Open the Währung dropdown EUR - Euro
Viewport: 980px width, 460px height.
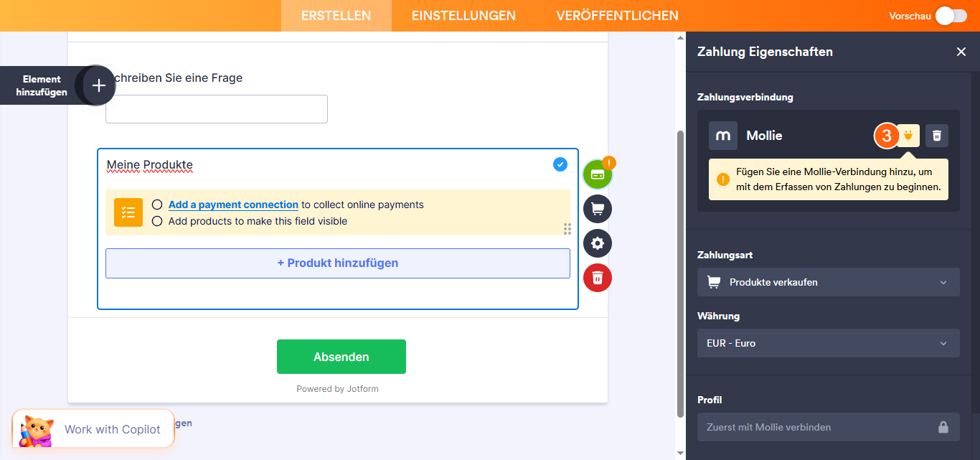point(828,343)
